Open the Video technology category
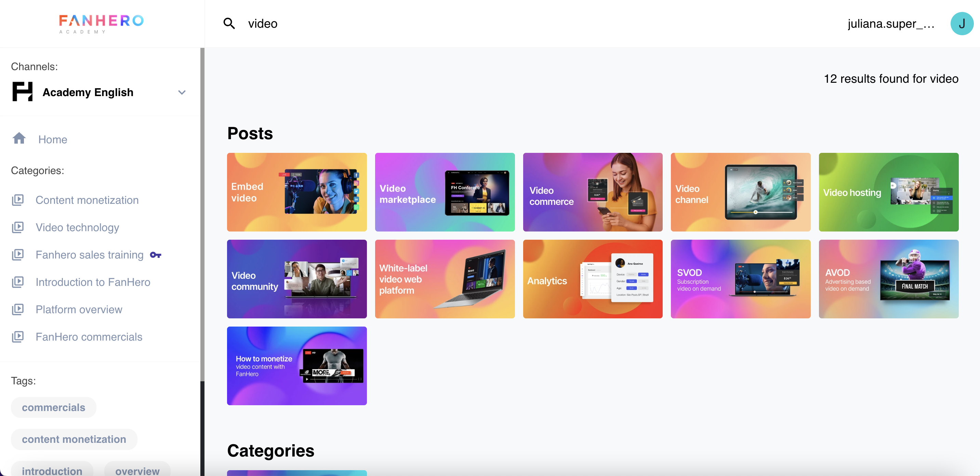Image resolution: width=980 pixels, height=476 pixels. pos(77,227)
